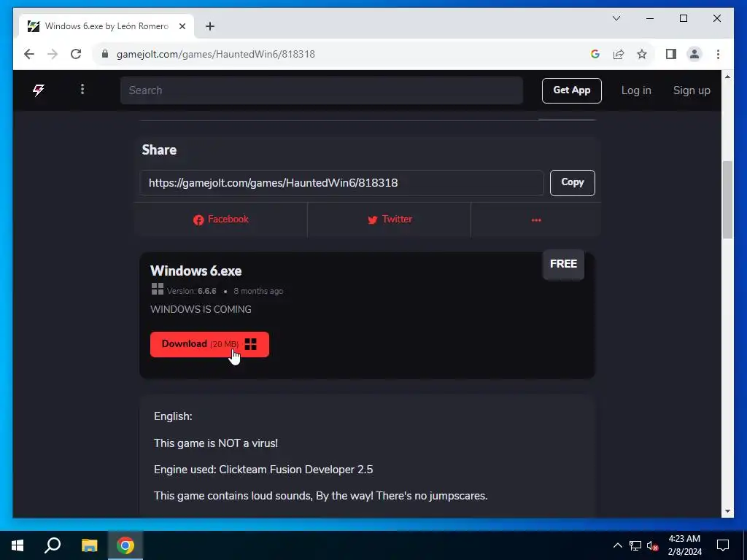Open taskbar search magnifier
This screenshot has height=560, width=747.
coord(53,545)
